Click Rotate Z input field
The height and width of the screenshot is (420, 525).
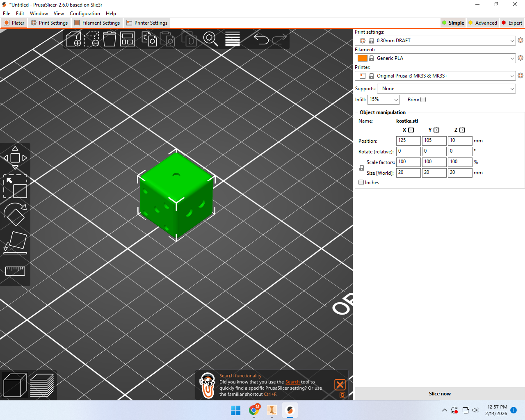point(460,151)
